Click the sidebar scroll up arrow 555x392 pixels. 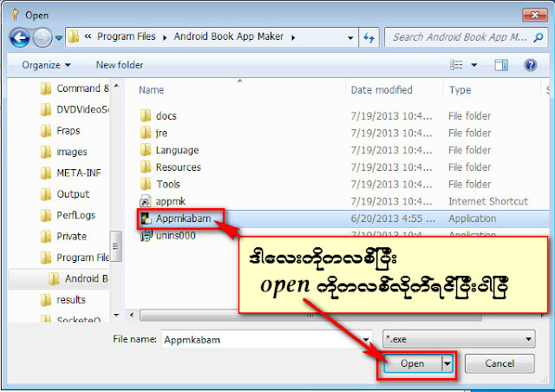116,86
